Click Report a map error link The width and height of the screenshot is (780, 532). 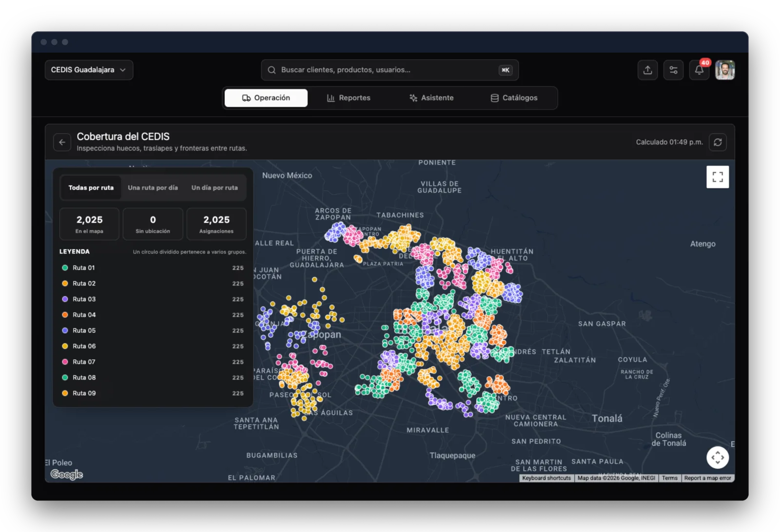[x=707, y=478]
